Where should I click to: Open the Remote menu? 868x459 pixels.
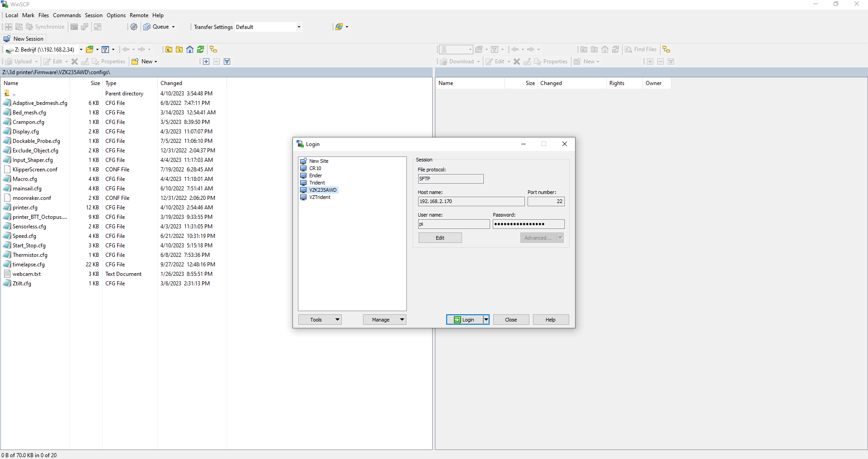(139, 15)
